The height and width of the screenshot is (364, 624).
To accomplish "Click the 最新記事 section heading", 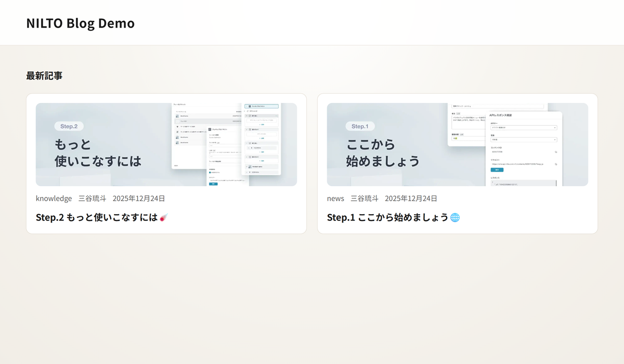I will click(x=44, y=75).
